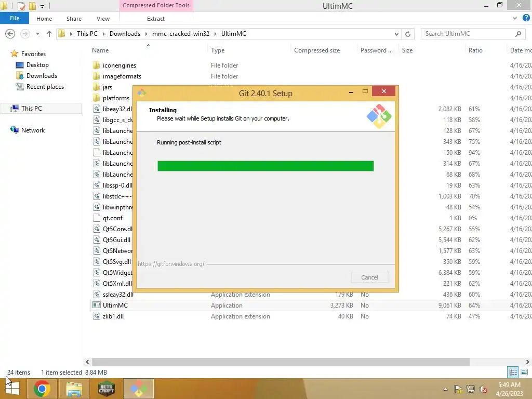The width and height of the screenshot is (532, 399).
Task: Go up one folder level
Action: point(49,34)
